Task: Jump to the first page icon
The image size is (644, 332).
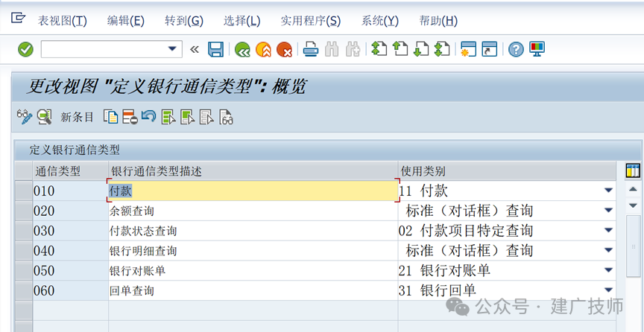Action: pos(379,49)
